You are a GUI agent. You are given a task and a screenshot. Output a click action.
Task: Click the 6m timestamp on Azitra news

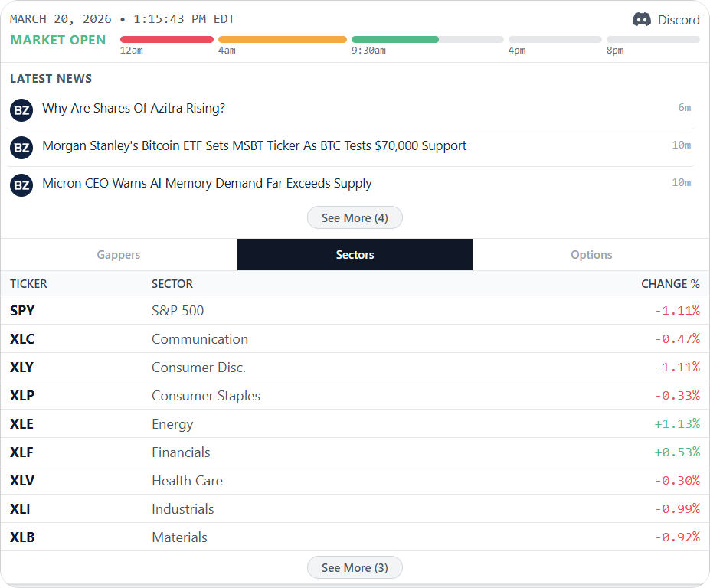[x=684, y=107]
